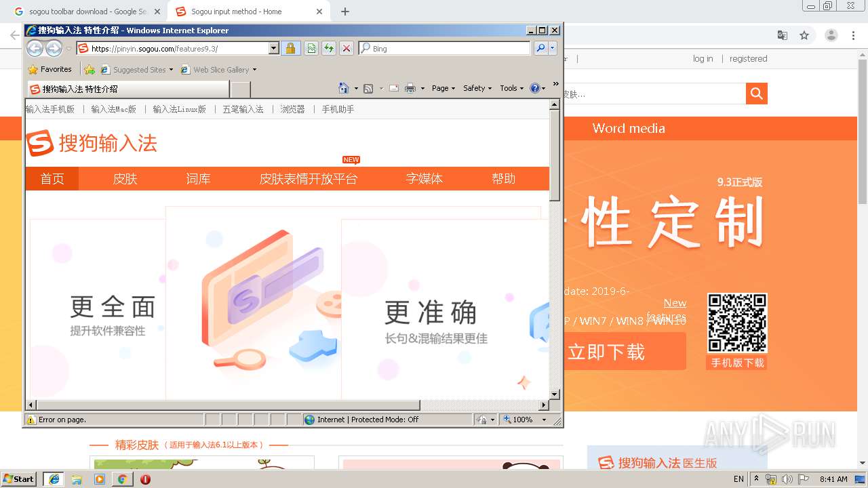This screenshot has width=868, height=488.
Task: Click Bing search input field
Action: 445,48
